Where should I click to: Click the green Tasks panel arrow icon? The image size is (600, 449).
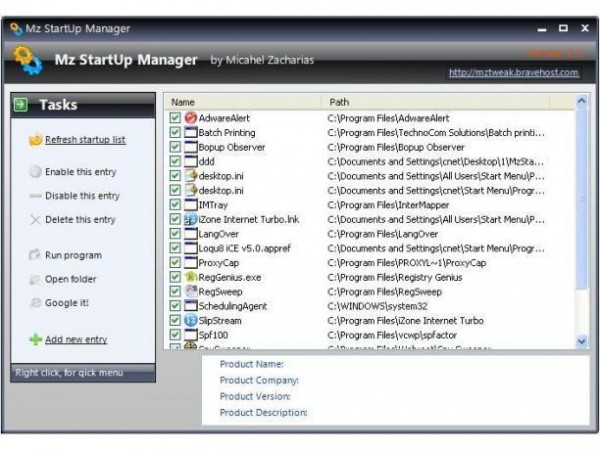tap(21, 104)
